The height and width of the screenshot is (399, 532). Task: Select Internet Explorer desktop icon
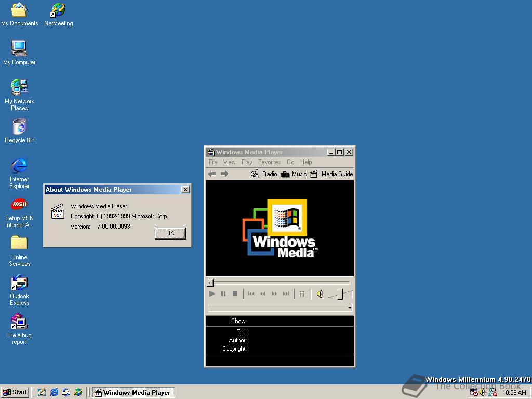click(x=19, y=173)
